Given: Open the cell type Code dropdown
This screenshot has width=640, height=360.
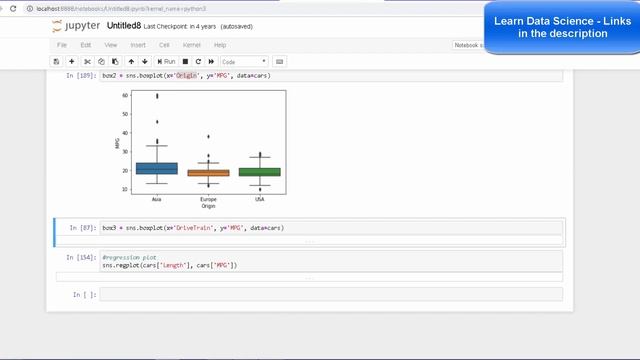Looking at the screenshot, I should click(244, 62).
